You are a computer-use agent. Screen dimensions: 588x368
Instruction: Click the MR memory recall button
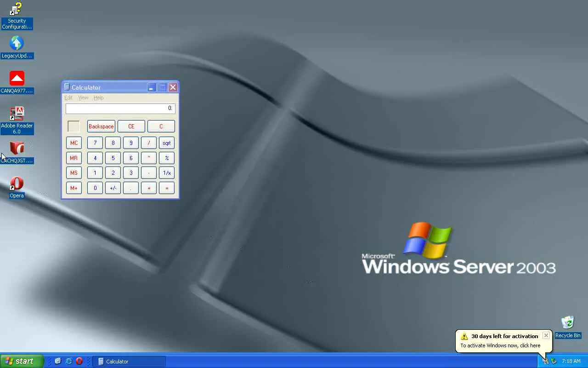pyautogui.click(x=74, y=158)
